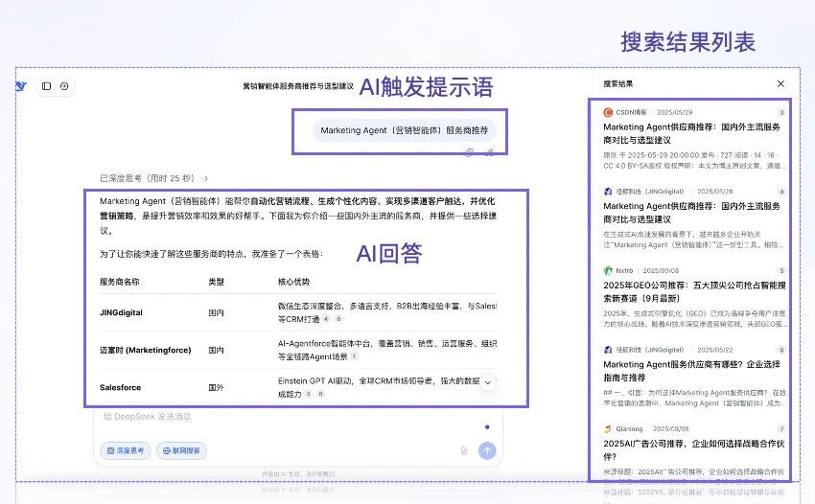Viewport: 815px width, 504px height.
Task: Expand the 已深度思考 thinking details
Action: pyautogui.click(x=153, y=178)
